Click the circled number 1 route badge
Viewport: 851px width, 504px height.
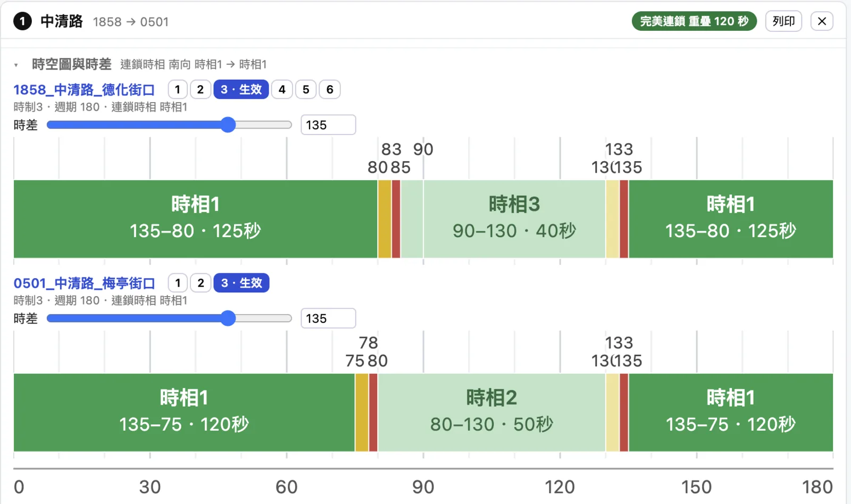coord(22,21)
